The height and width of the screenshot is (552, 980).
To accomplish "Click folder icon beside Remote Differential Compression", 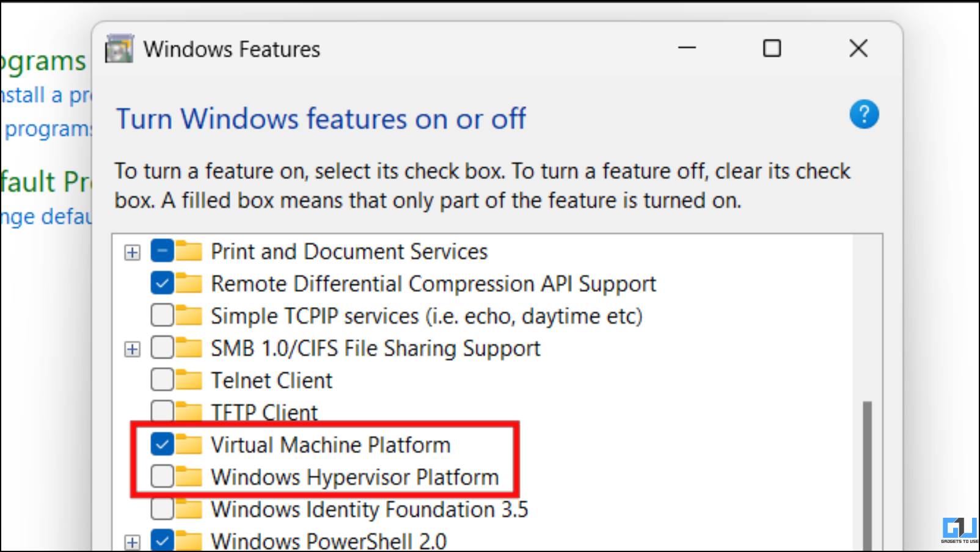I will click(189, 283).
